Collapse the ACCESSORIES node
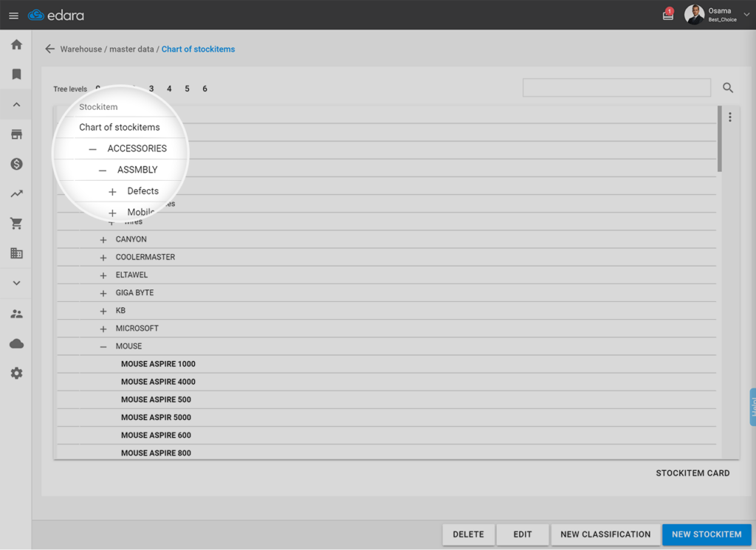 (x=92, y=149)
